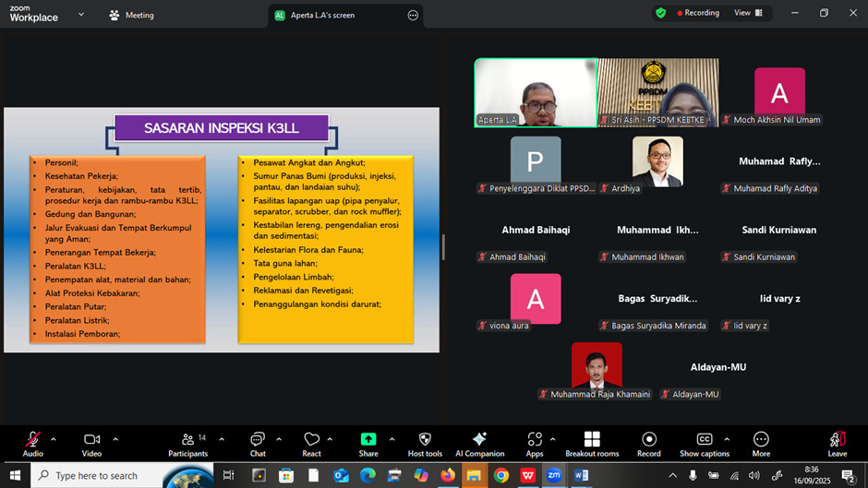868x488 pixels.
Task: Expand the Audio options arrow
Action: tap(54, 439)
